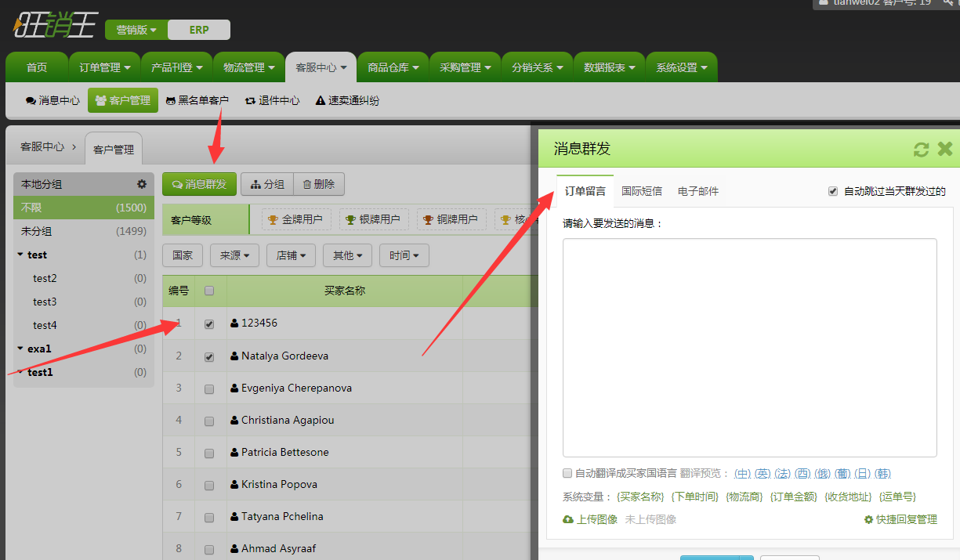Click inside the message text area
Image resolution: width=960 pixels, height=560 pixels.
click(x=749, y=347)
